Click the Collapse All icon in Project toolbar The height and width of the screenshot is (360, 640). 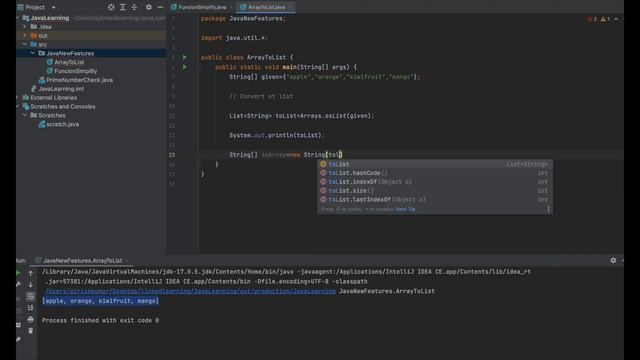[134, 7]
